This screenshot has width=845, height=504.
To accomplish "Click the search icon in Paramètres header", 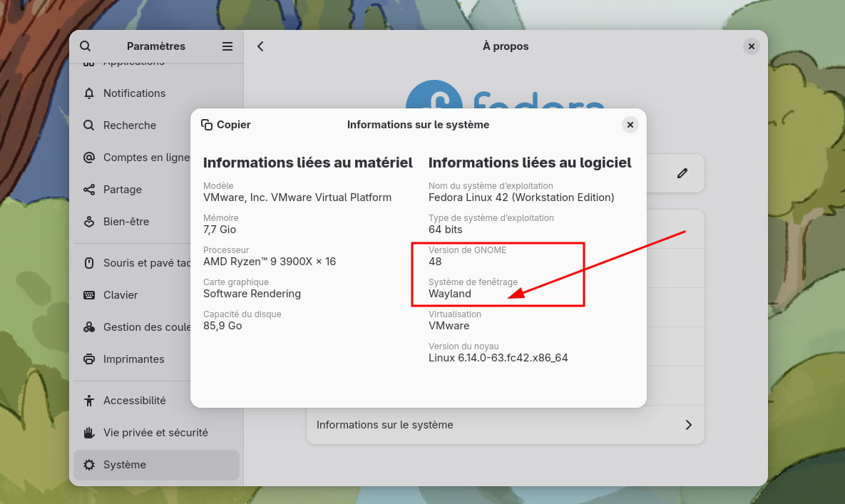I will click(x=85, y=46).
